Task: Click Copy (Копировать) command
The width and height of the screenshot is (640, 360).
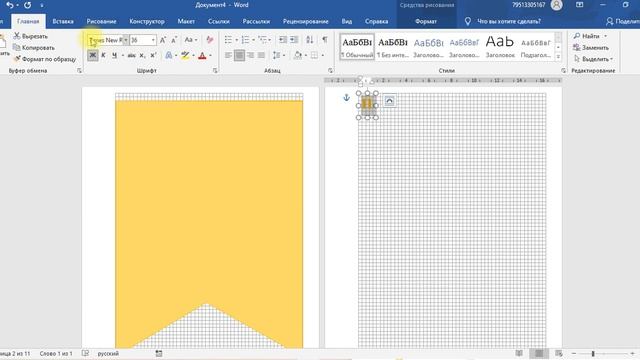Action: click(x=34, y=48)
